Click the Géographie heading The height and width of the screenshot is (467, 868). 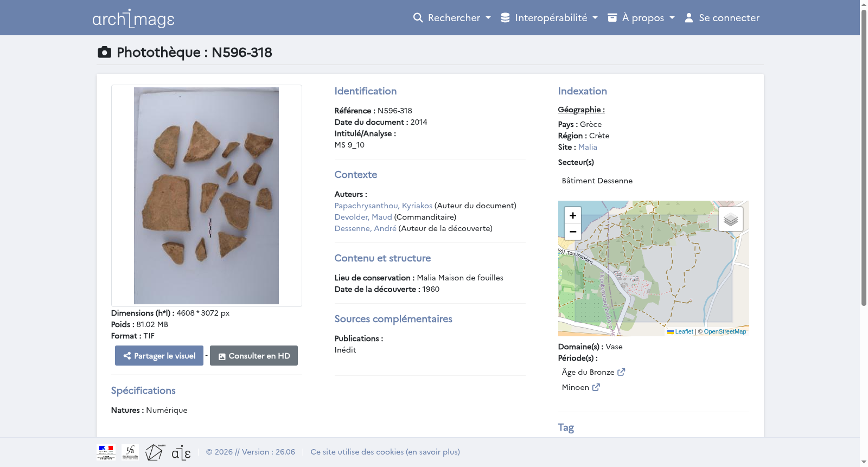tap(582, 110)
